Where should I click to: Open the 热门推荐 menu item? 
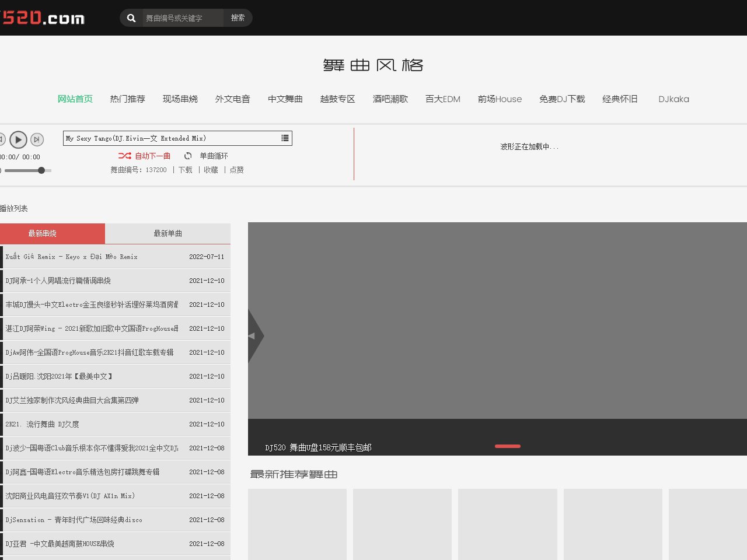tap(127, 99)
